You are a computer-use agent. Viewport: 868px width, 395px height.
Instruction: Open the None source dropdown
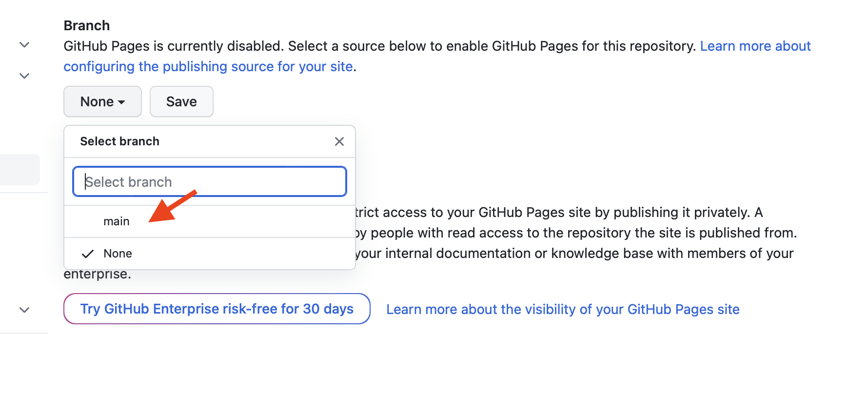point(102,101)
